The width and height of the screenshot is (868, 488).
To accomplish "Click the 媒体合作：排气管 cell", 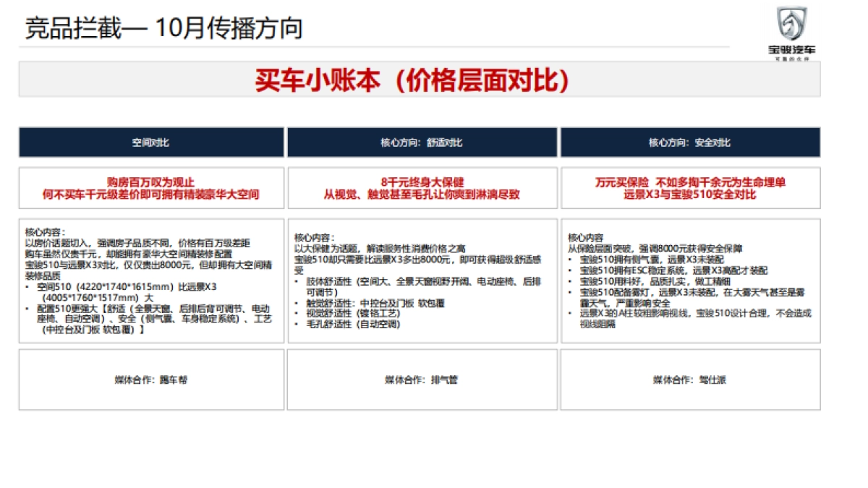I will click(422, 379).
